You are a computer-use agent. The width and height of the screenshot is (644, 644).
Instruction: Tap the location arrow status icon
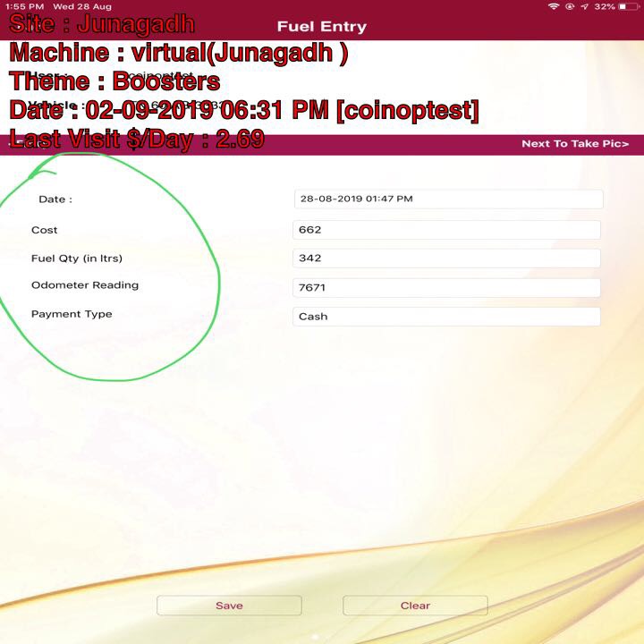(583, 7)
